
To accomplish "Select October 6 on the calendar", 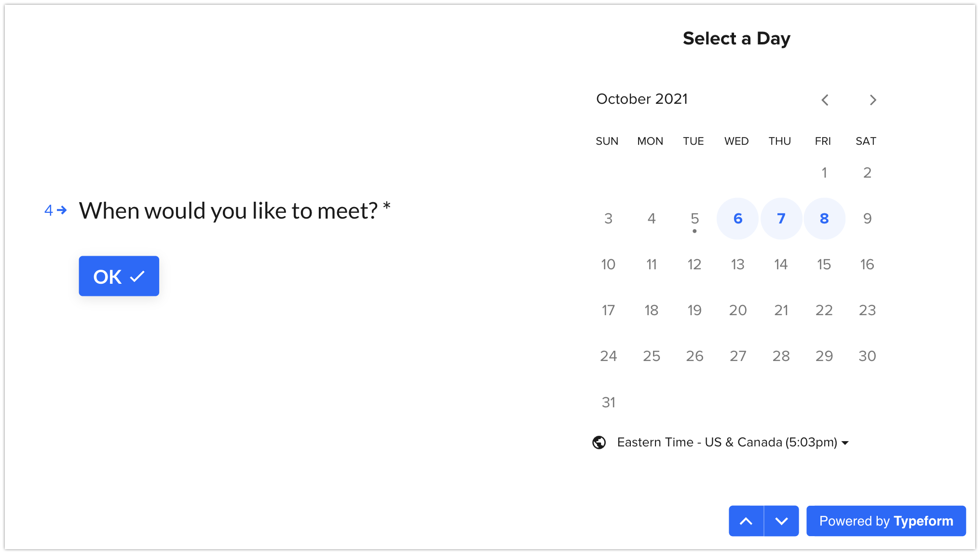I will tap(737, 219).
